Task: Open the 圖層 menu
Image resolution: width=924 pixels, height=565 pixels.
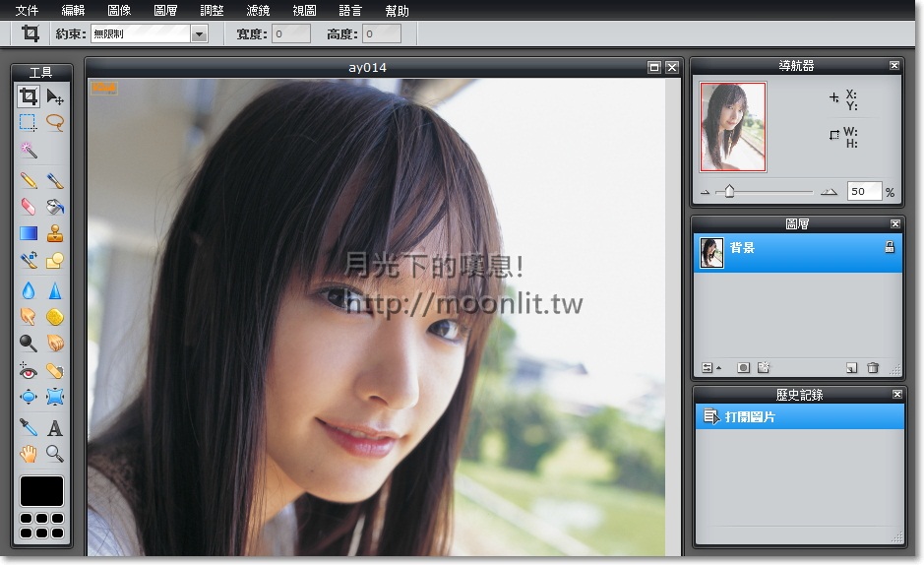Action: 165,10
